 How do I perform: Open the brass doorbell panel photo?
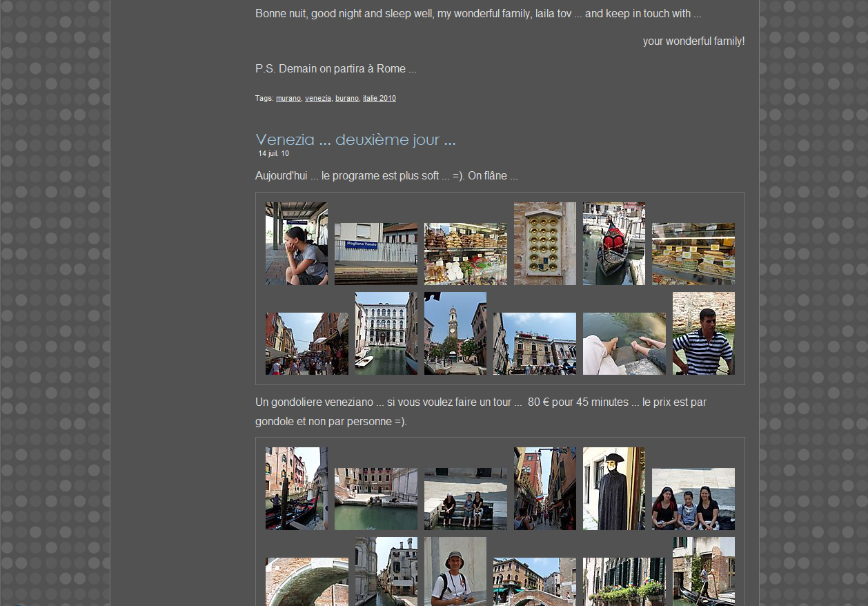545,244
